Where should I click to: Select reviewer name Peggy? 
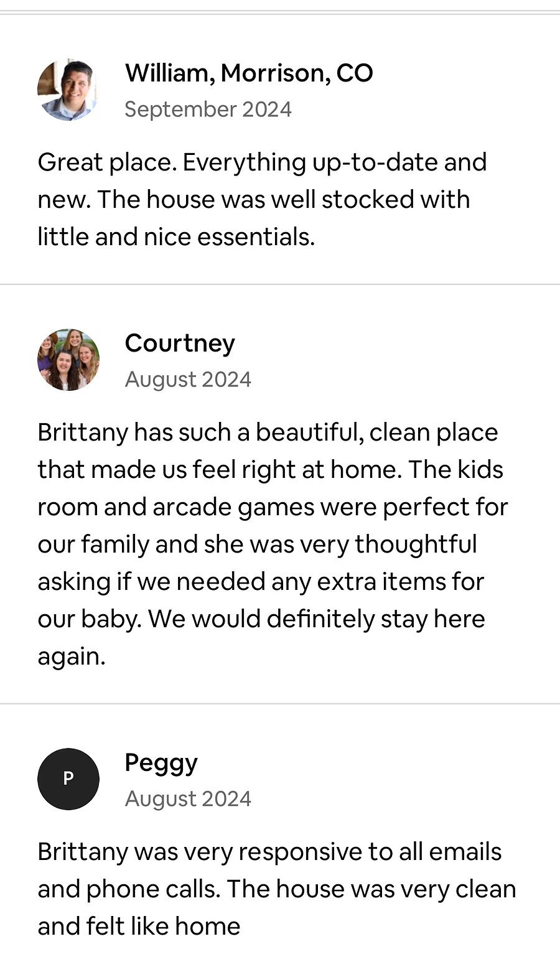[x=161, y=764]
